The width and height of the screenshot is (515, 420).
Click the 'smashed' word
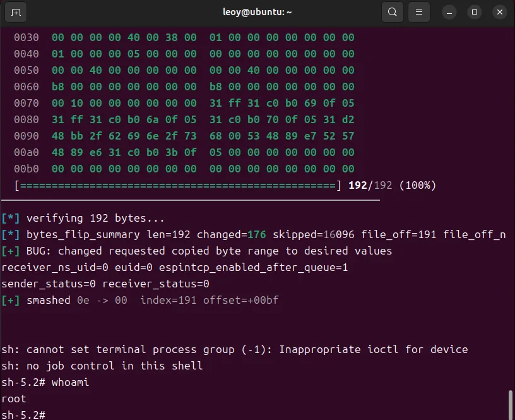click(x=48, y=301)
